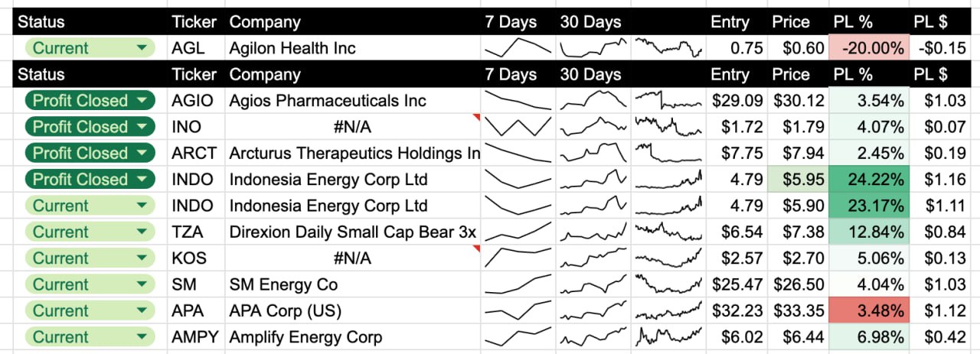Click red highlighted 3.48% cell for APA
The width and height of the screenshot is (980, 354).
(869, 311)
